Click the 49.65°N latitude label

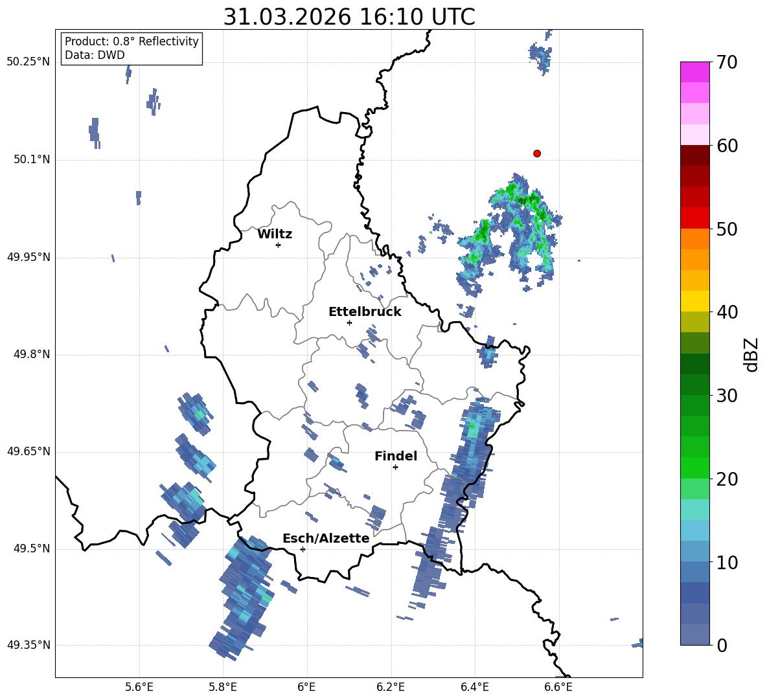coord(29,451)
